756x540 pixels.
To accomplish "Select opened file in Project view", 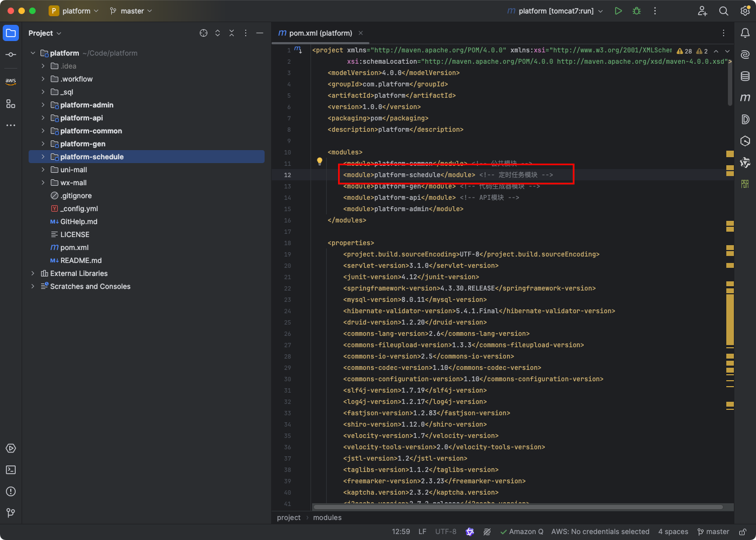I will tap(204, 33).
